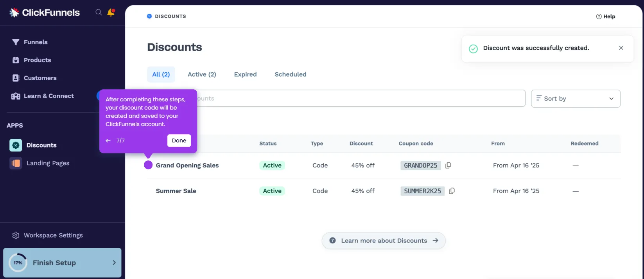Click the SUMMER2K25 code text
This screenshot has width=644, height=279.
pyautogui.click(x=422, y=191)
